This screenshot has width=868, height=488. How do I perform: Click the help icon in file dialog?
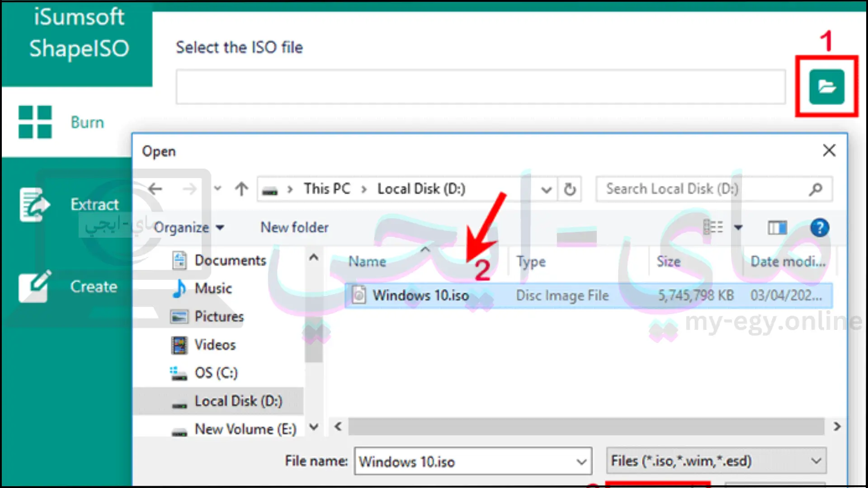tap(819, 227)
